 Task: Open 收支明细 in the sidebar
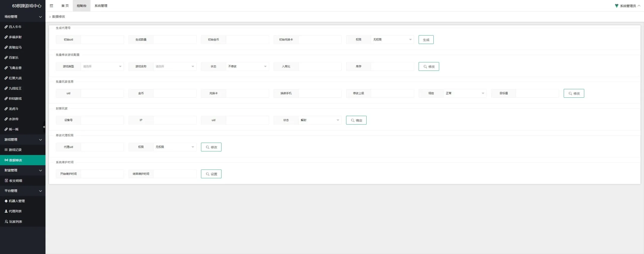(23, 180)
